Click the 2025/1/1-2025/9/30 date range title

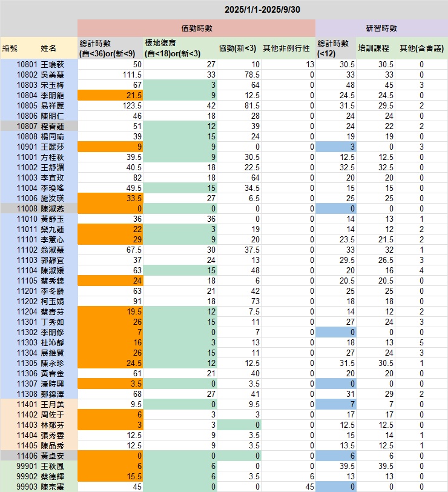(263, 9)
